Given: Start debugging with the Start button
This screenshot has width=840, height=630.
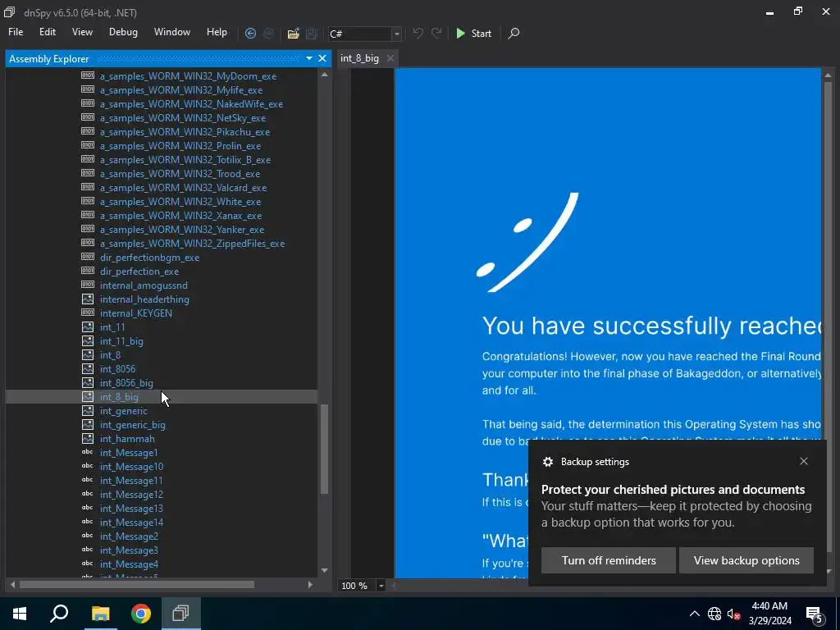Looking at the screenshot, I should click(x=473, y=33).
